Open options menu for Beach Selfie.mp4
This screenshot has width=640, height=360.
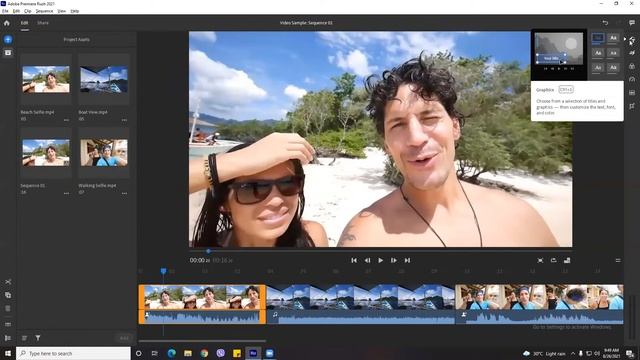(x=66, y=120)
